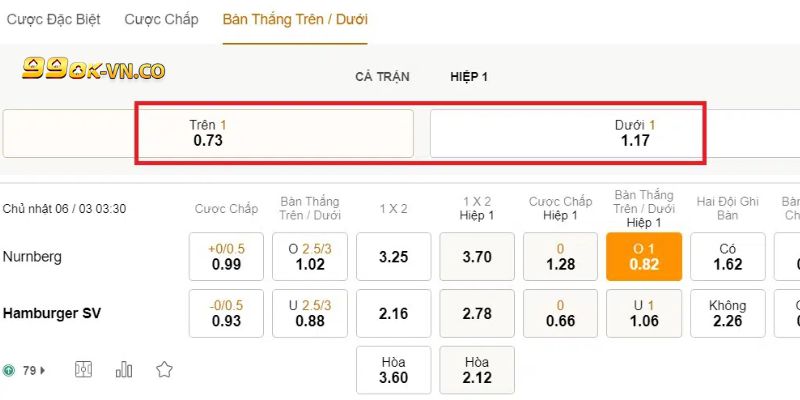Image resolution: width=800 pixels, height=400 pixels.
Task: Choose first-half Hòa odds 2.12
Action: [x=477, y=370]
